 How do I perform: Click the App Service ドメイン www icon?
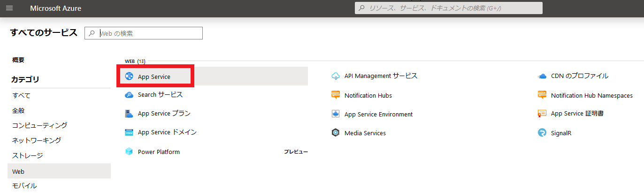(x=129, y=132)
